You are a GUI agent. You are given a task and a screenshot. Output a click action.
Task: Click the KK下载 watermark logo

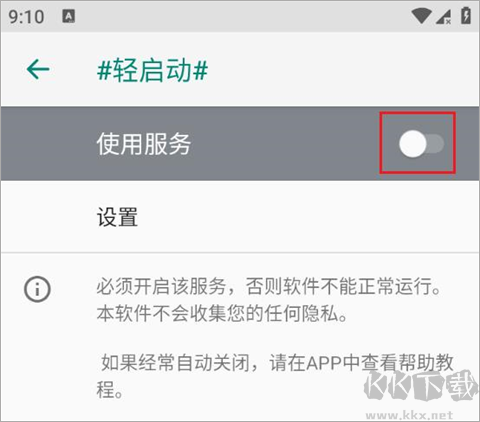421,385
